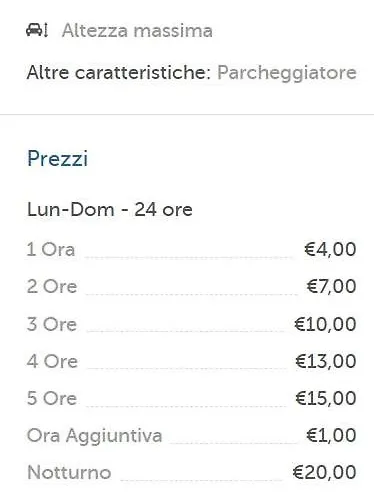
Task: Click the Altre caratteristiche label
Action: pyautogui.click(x=119, y=72)
